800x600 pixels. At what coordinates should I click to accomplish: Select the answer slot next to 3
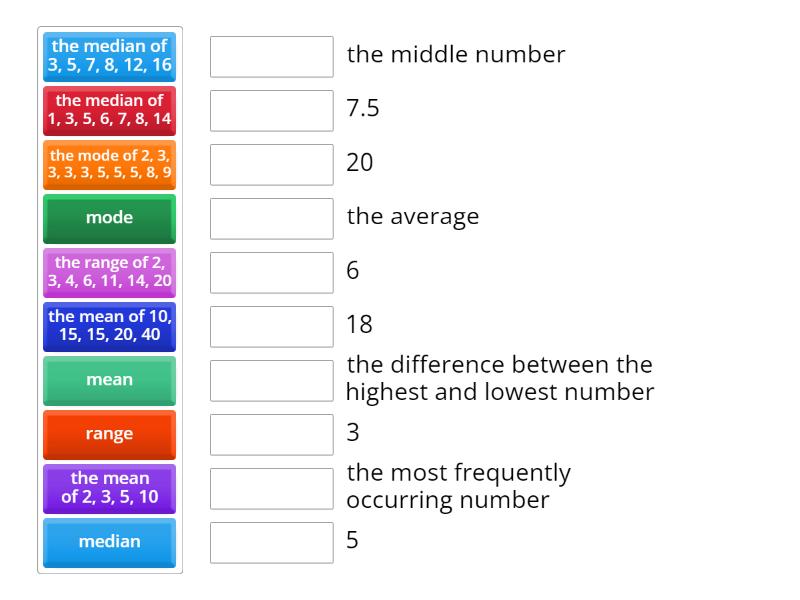[272, 435]
